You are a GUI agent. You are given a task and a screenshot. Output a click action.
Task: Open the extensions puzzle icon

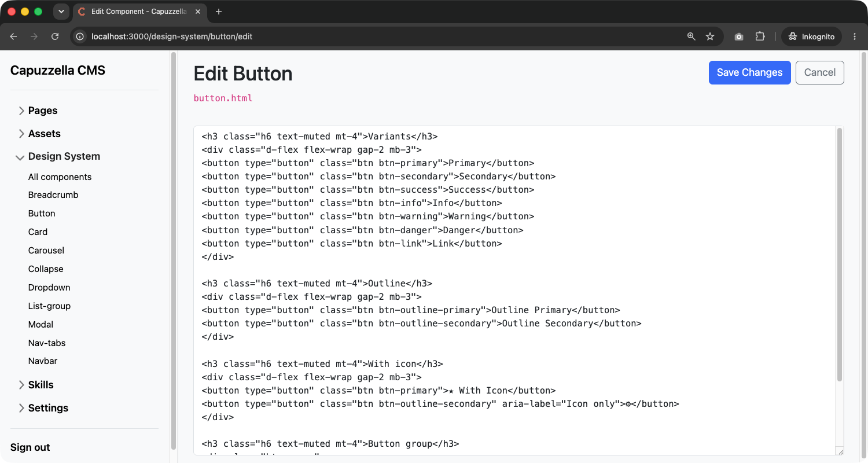760,36
